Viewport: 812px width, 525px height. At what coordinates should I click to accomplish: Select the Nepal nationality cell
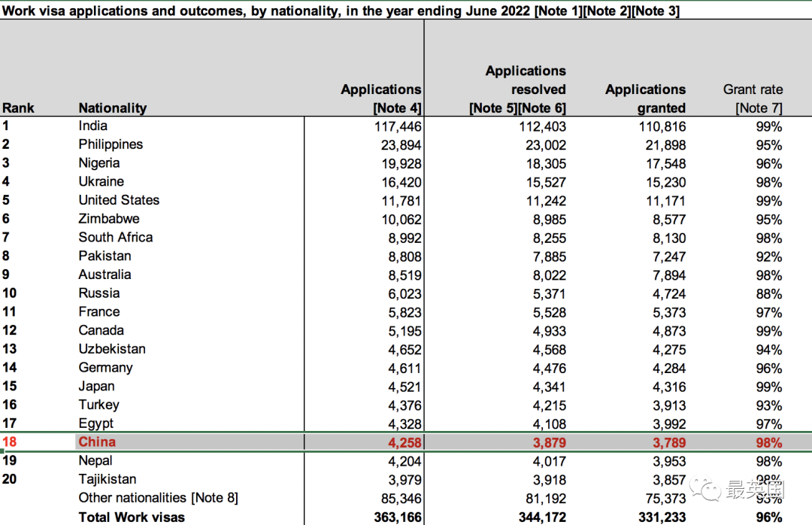(95, 461)
